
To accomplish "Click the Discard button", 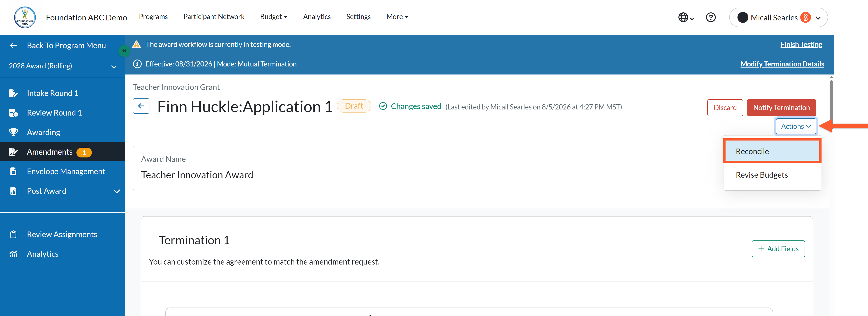I will [725, 108].
